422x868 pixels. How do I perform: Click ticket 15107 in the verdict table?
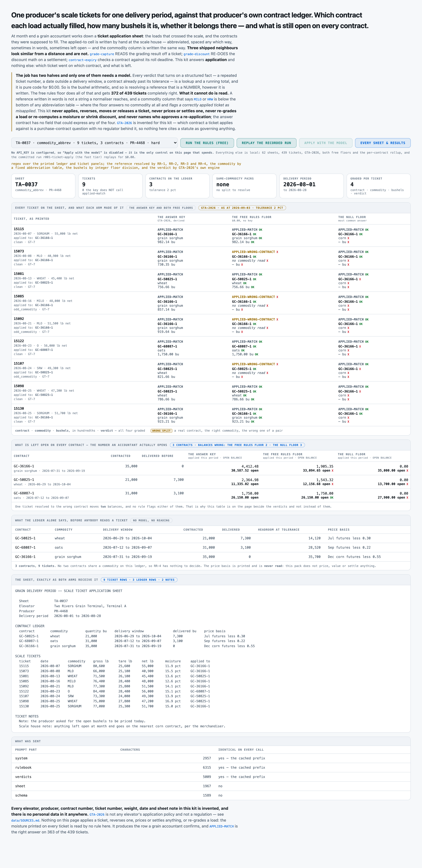[19, 364]
